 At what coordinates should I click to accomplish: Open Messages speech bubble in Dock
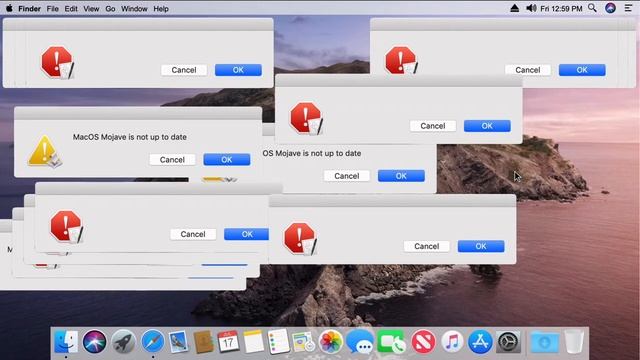coord(360,342)
